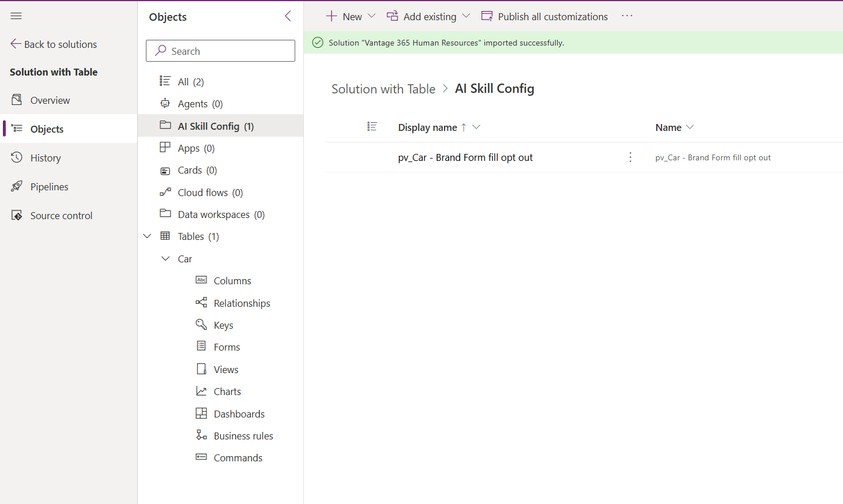Image resolution: width=843 pixels, height=504 pixels.
Task: Click the History clock icon
Action: [x=17, y=157]
